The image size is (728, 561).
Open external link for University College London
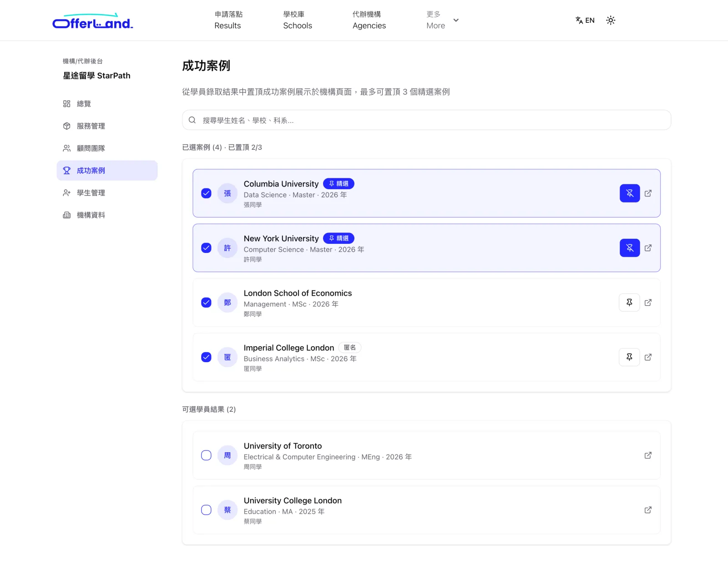(648, 510)
